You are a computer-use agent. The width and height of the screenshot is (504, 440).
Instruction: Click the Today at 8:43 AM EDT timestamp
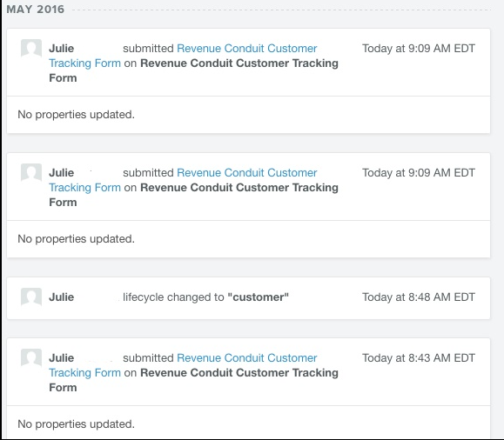pos(419,357)
